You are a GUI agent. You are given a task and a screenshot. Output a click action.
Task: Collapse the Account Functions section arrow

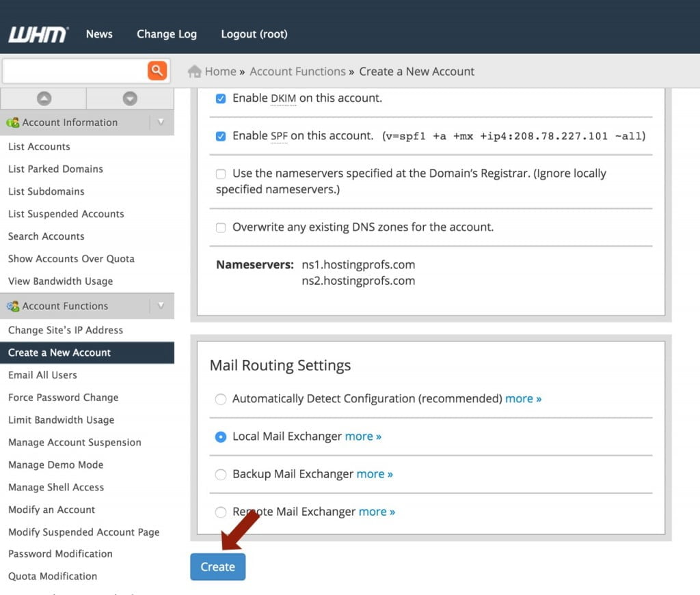point(161,306)
